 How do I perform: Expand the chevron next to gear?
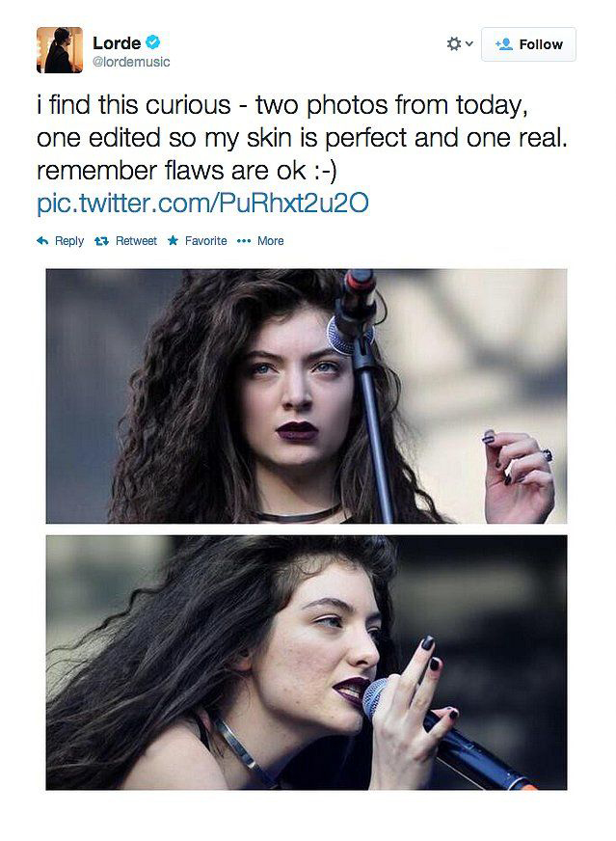(469, 44)
